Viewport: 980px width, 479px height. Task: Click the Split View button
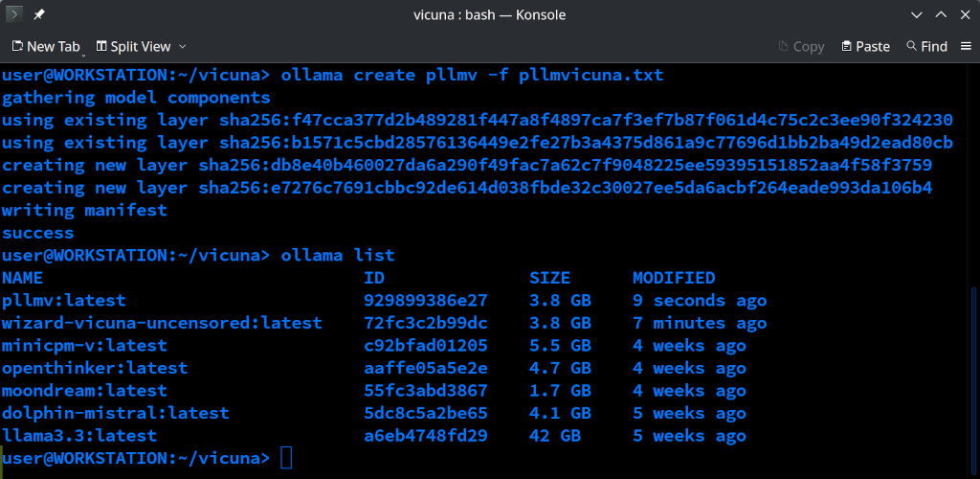coord(133,46)
